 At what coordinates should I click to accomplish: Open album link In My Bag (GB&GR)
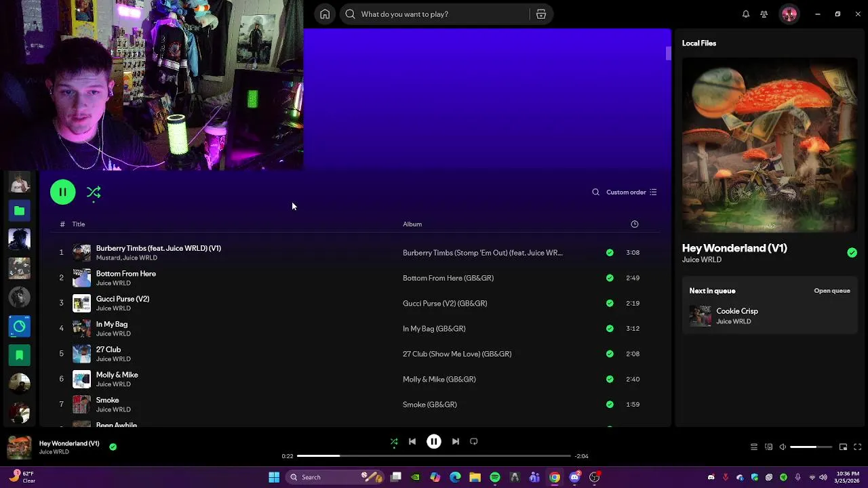tap(434, 329)
